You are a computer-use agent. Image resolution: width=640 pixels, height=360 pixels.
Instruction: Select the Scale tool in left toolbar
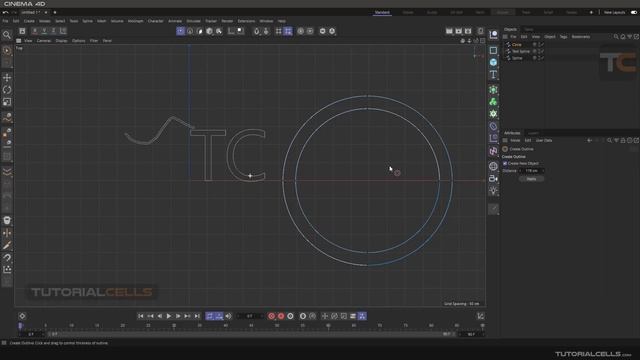[7, 102]
